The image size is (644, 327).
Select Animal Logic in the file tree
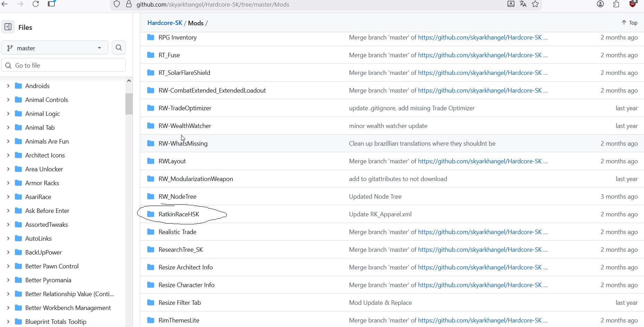pyautogui.click(x=42, y=113)
